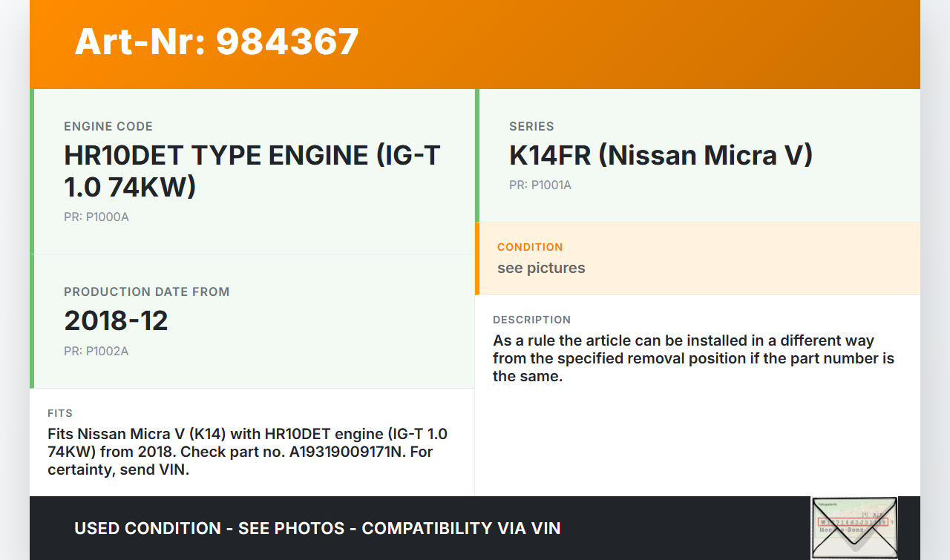Click the orange CONDITION label

click(x=530, y=247)
